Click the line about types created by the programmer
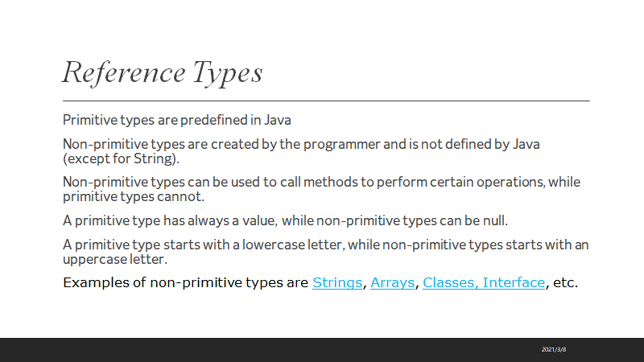This screenshot has width=644, height=362. 301,145
